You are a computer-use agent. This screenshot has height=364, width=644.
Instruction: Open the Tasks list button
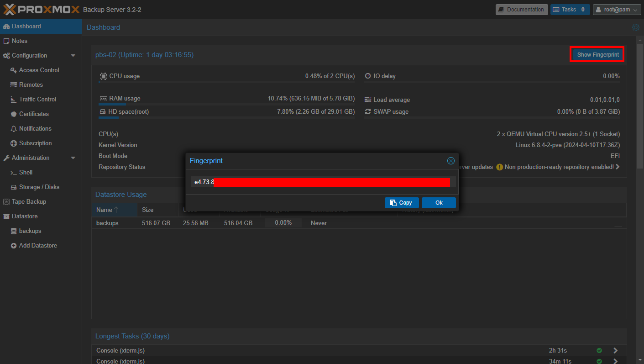pyautogui.click(x=570, y=10)
